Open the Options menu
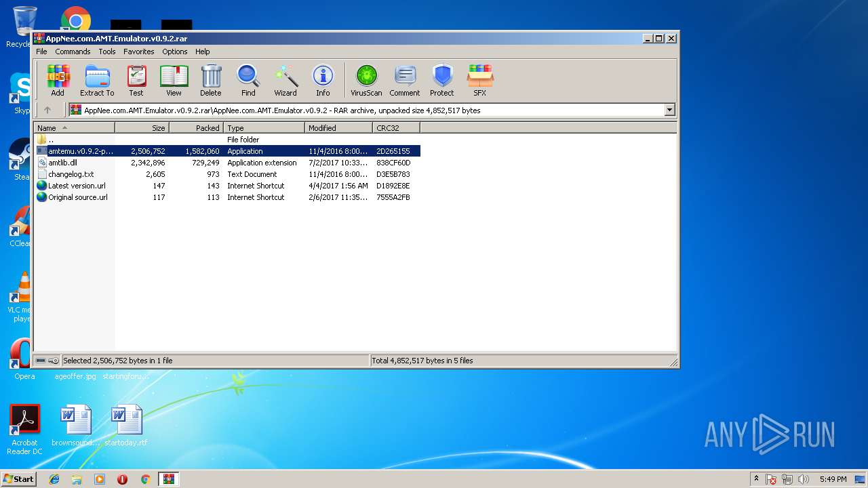 (174, 52)
